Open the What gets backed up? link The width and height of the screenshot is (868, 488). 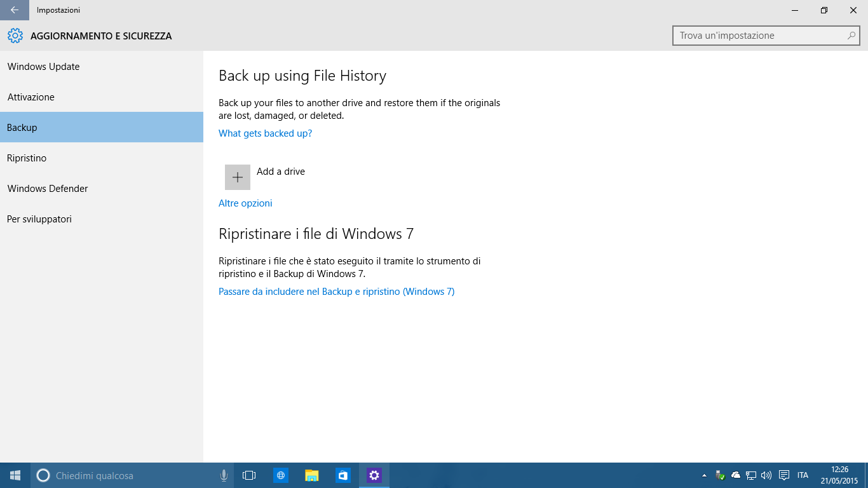click(x=266, y=133)
